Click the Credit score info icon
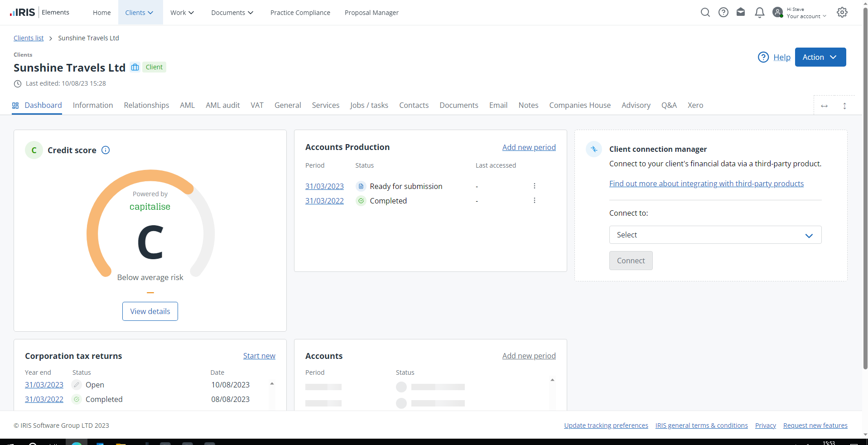 pos(106,150)
